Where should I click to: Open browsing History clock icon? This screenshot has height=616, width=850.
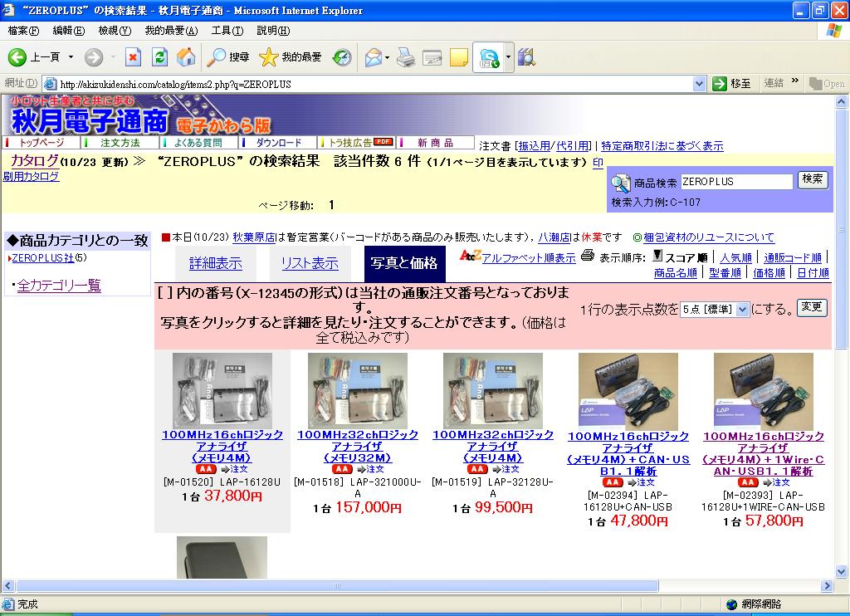[x=341, y=57]
